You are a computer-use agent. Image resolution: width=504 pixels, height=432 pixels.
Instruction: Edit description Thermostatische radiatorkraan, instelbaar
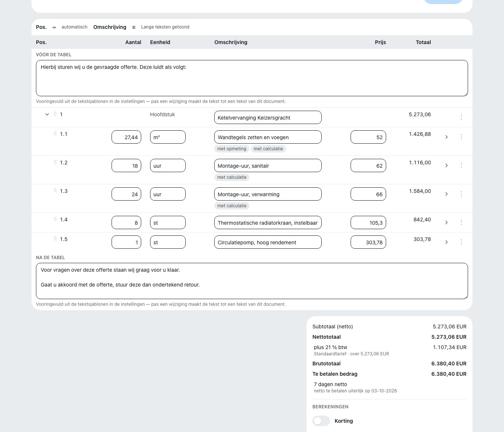268,222
